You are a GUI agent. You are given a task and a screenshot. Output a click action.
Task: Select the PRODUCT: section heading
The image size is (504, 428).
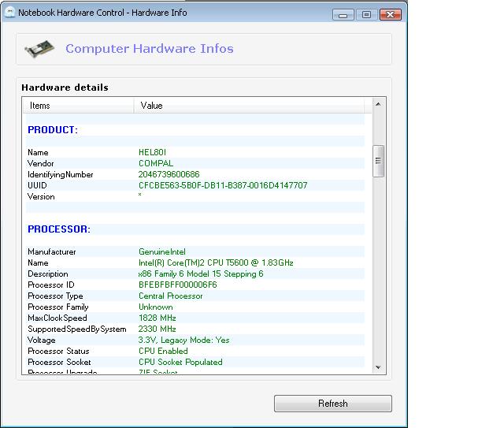pos(53,130)
